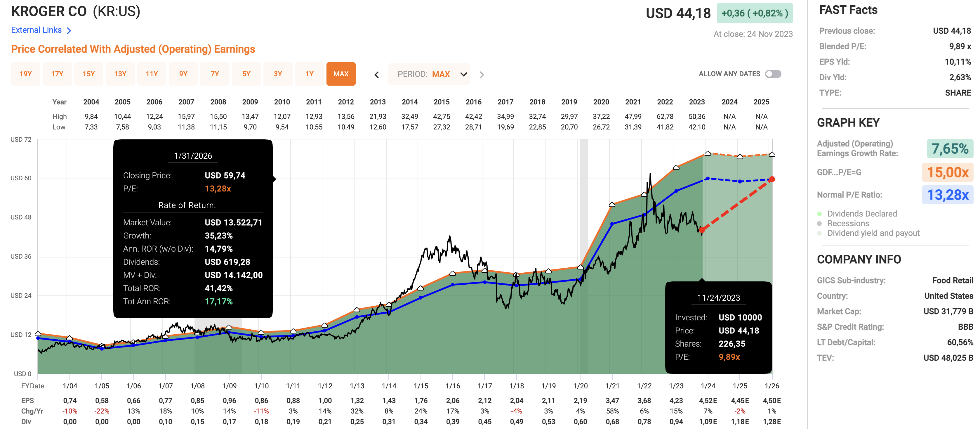Click the -22% Chg/Yr value for 1/05
Viewport: 980px width, 429px height.
[x=102, y=411]
